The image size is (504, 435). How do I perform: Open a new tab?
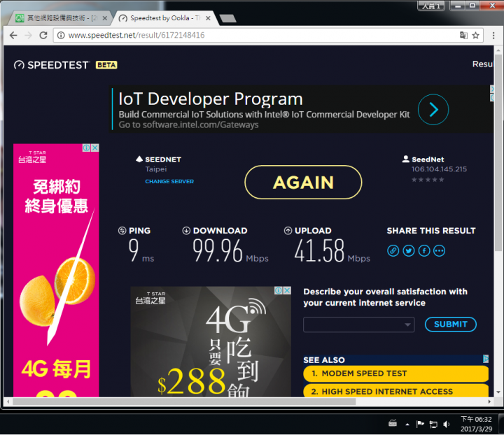[228, 18]
